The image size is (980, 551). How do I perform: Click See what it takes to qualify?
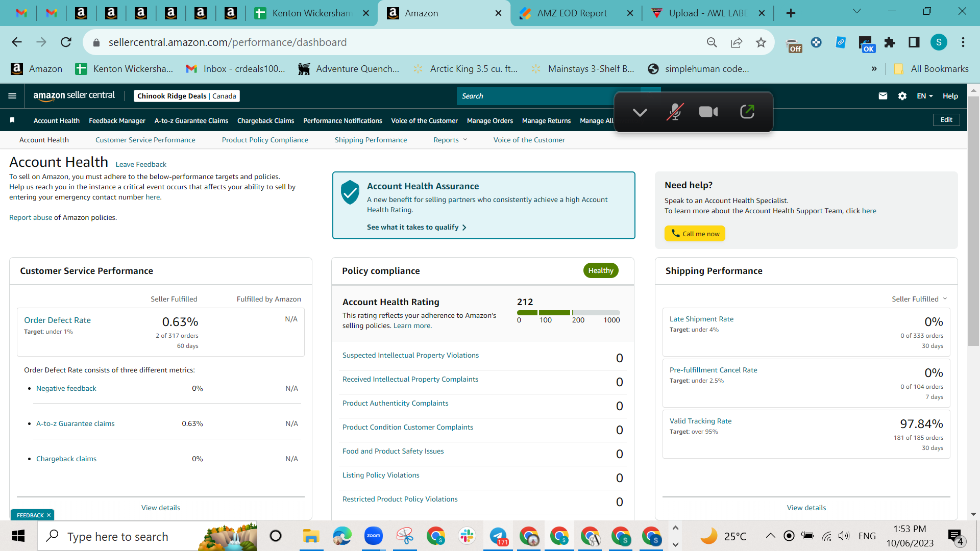pos(416,227)
